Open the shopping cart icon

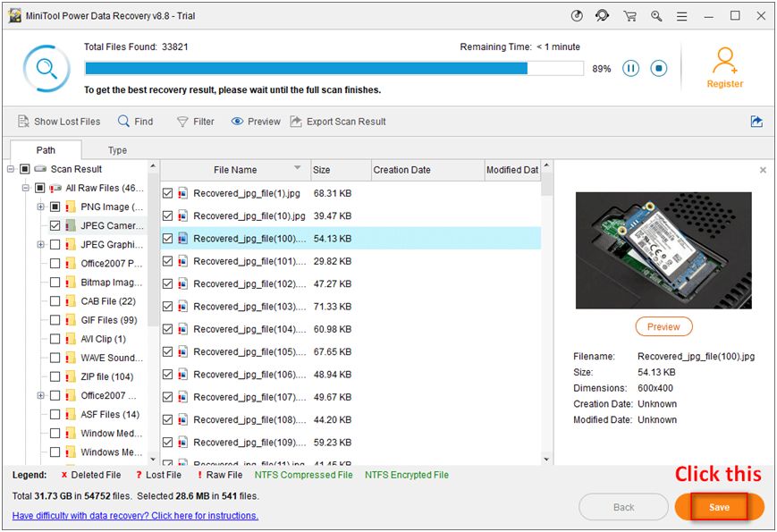tap(629, 16)
